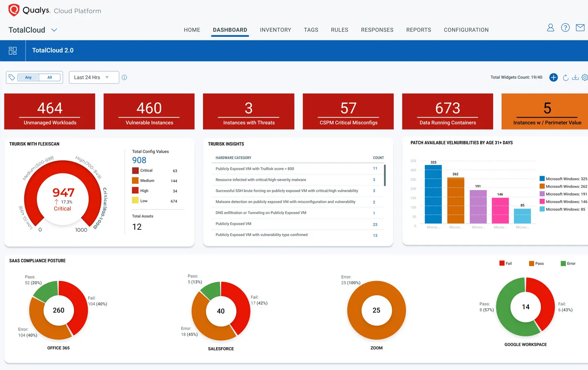Click the red Fail color swatch in the legend

[501, 263]
